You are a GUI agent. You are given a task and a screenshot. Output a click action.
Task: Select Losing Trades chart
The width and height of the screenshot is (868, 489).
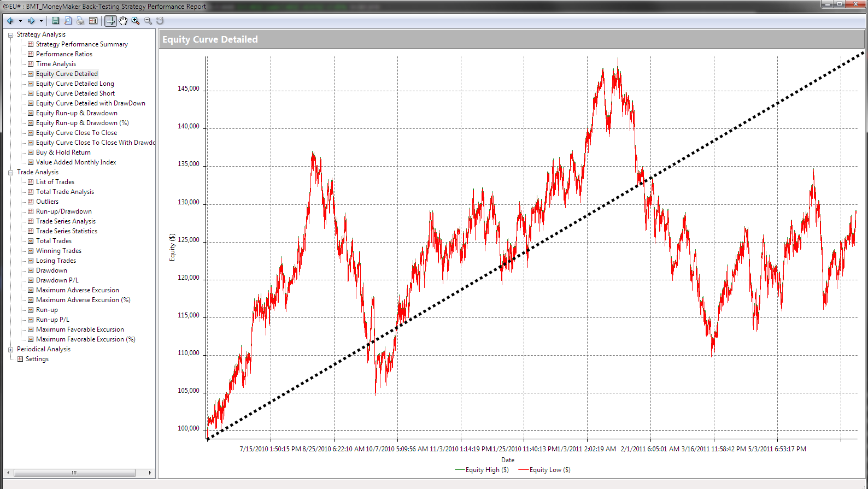(56, 261)
